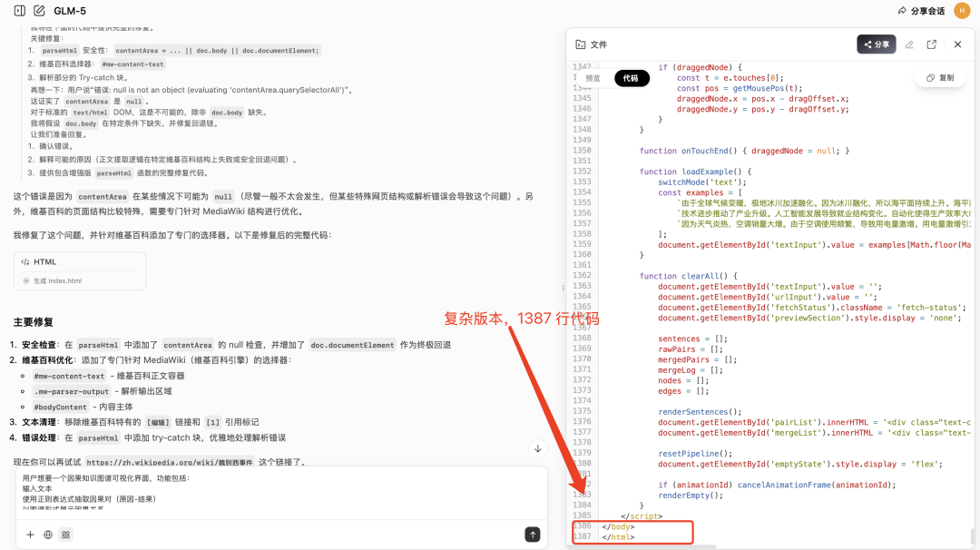The width and height of the screenshot is (980, 550).
Task: Click the plus attachment icon in the input box
Action: [x=30, y=535]
